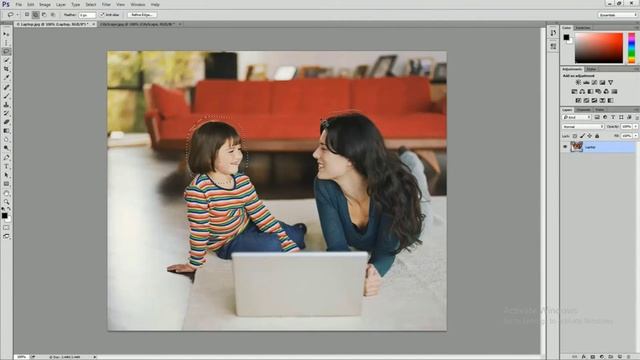Hide the Laptop layer with the eye icon

[x=565, y=147]
